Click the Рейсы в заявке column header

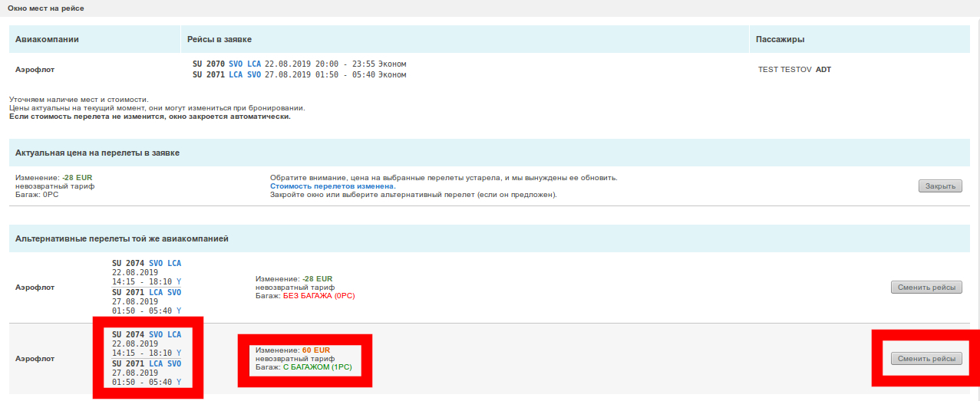coord(219,39)
